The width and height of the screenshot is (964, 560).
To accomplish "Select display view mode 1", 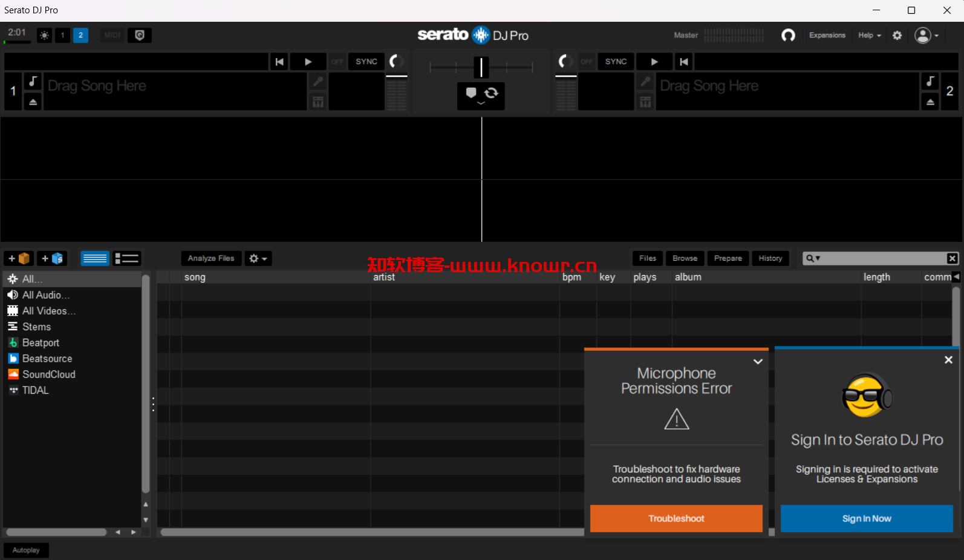I will pos(62,36).
